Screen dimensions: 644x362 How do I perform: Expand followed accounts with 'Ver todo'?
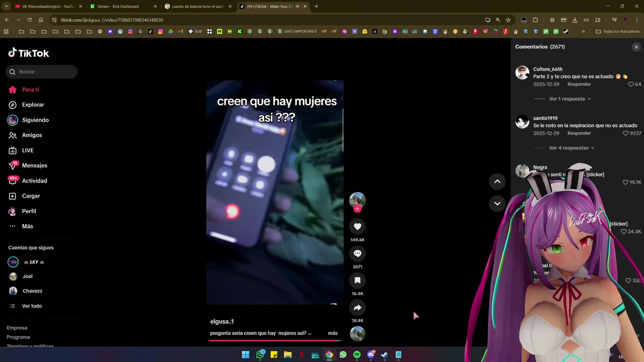pyautogui.click(x=32, y=306)
